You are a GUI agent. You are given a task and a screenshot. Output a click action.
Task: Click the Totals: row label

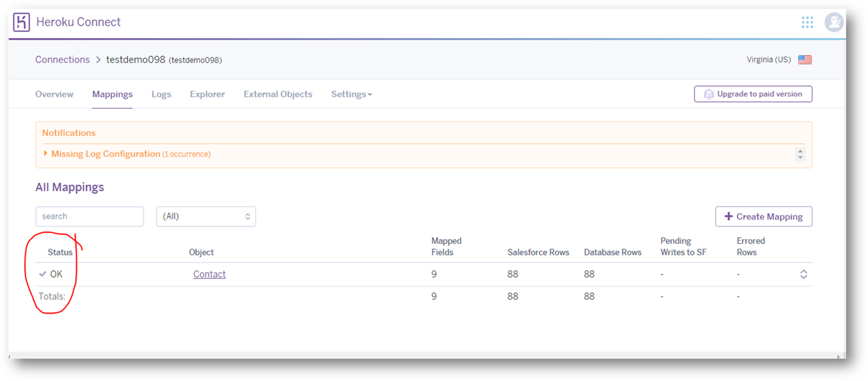(52, 296)
